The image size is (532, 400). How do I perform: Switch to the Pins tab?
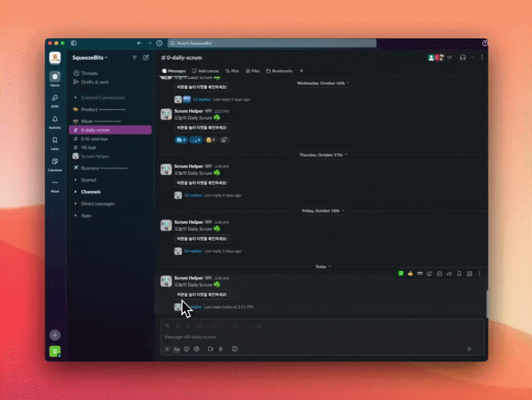coord(232,71)
